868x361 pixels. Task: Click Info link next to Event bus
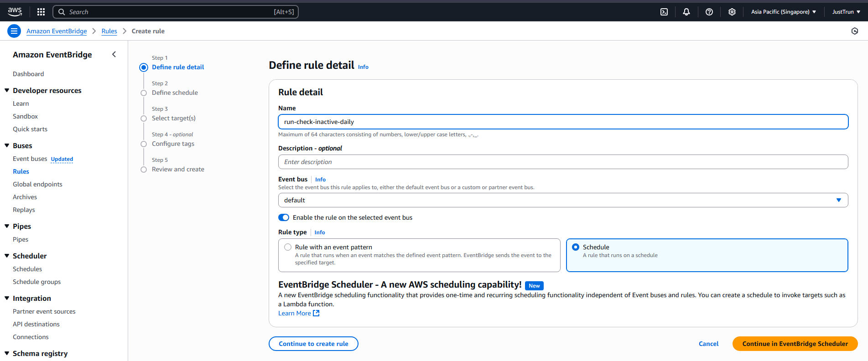[x=320, y=180]
